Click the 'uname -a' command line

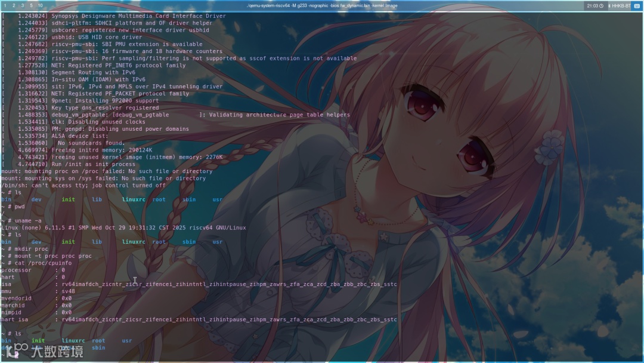click(x=21, y=221)
